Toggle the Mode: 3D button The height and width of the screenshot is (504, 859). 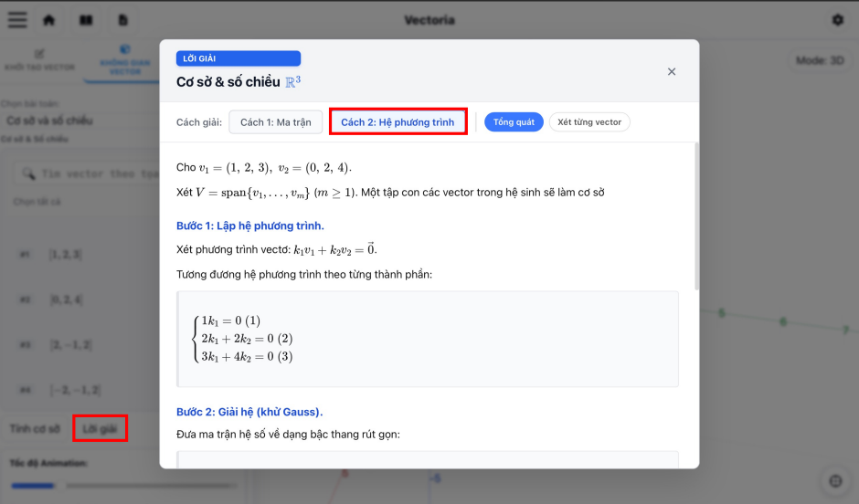tap(817, 61)
